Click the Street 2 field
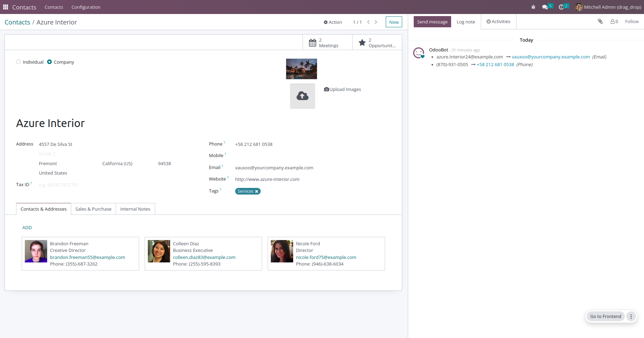644x338 pixels. (105, 154)
